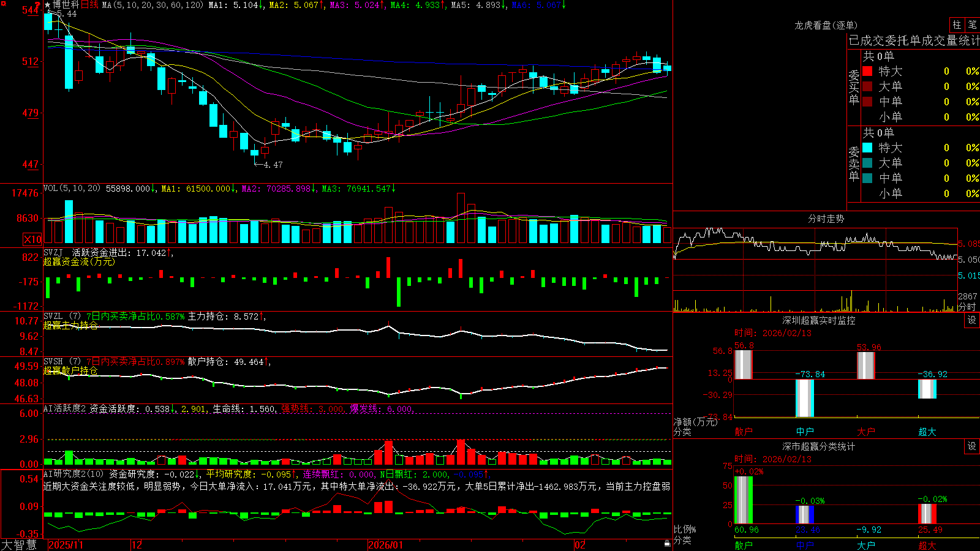Click the 深市超赢分类统计 panel title

[x=819, y=446]
